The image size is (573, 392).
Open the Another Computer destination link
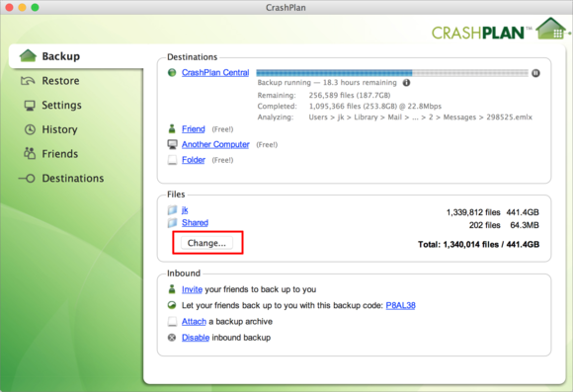[x=215, y=144]
